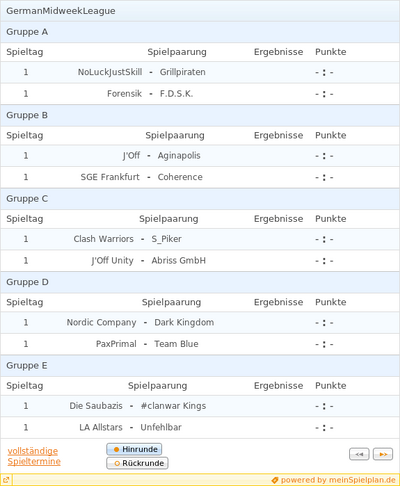Click the LA Allstars - Unfehlbar pairing
The image size is (400, 486).
(130, 427)
